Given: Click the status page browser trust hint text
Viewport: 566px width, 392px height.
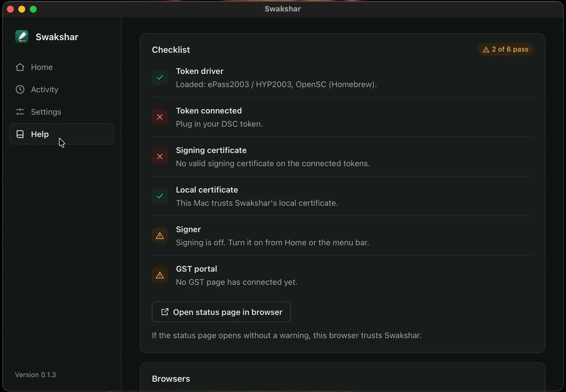Looking at the screenshot, I should tap(287, 335).
